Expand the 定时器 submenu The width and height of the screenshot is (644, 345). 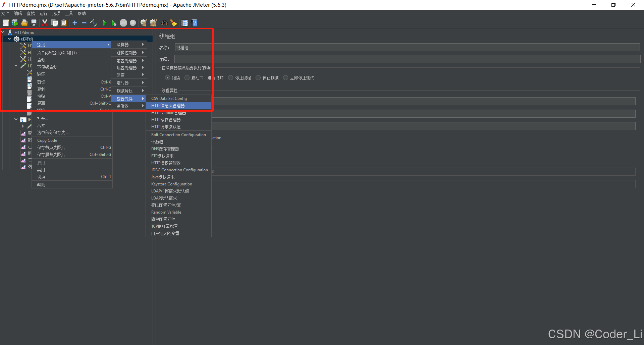pos(129,83)
